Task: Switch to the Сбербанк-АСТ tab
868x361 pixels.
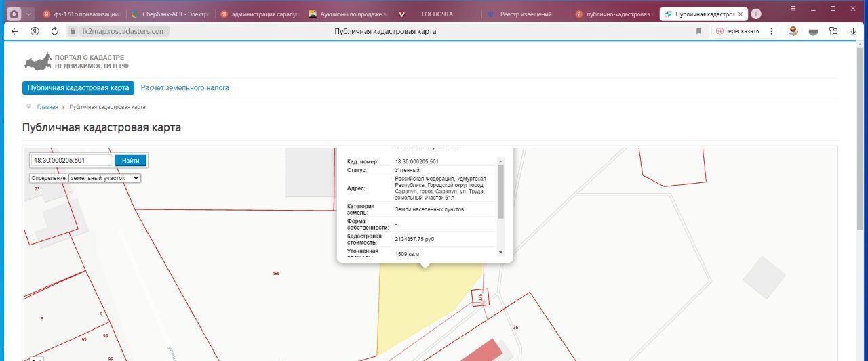Action: (x=170, y=14)
